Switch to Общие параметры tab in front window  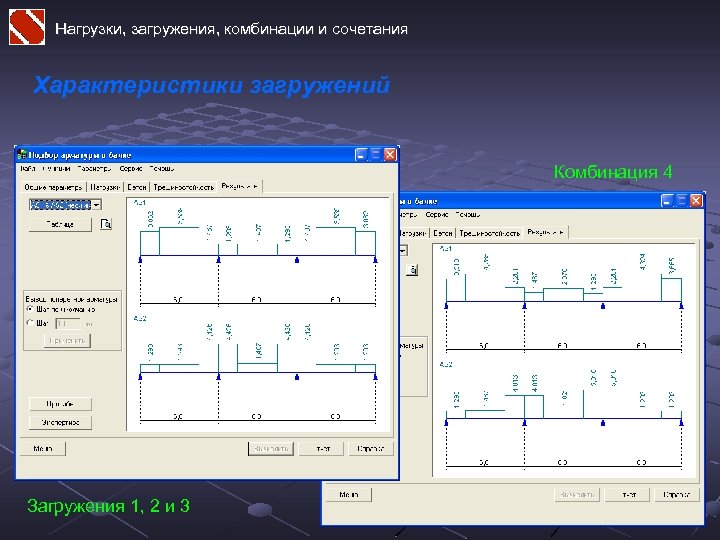(x=53, y=187)
